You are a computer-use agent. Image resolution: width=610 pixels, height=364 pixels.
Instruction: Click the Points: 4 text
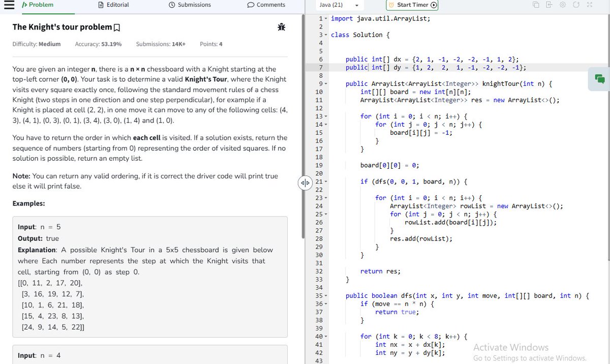tap(211, 44)
